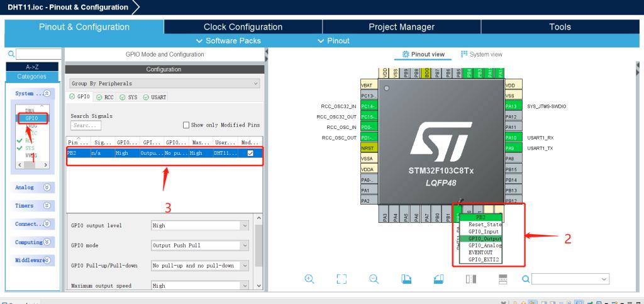The width and height of the screenshot is (644, 304).
Task: Choose GPIO_EXTI2 in PB2 pin menu
Action: tap(480, 260)
